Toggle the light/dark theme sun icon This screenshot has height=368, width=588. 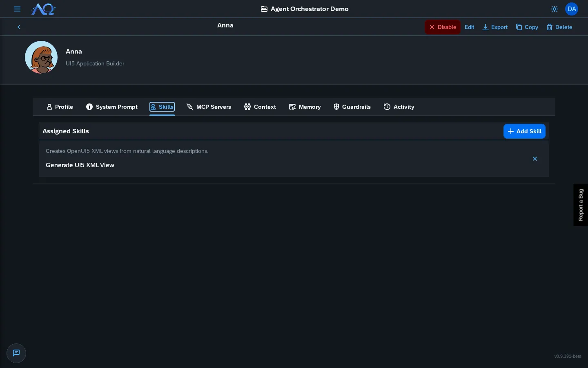point(555,9)
